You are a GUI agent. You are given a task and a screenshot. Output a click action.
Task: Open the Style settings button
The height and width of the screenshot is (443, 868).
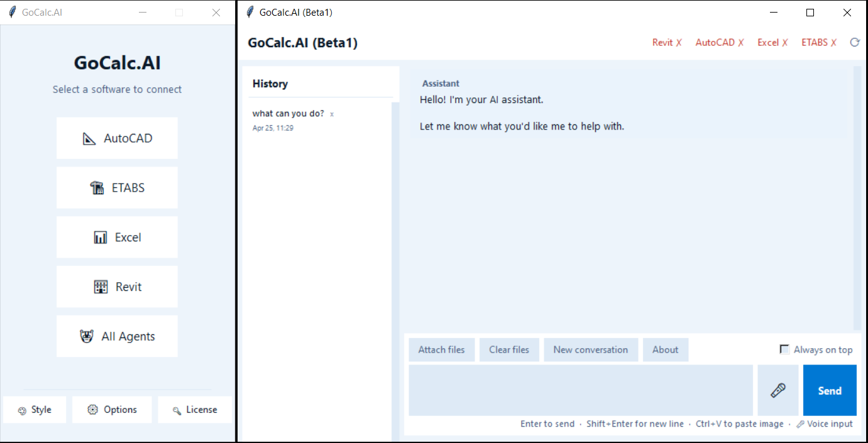click(x=35, y=410)
